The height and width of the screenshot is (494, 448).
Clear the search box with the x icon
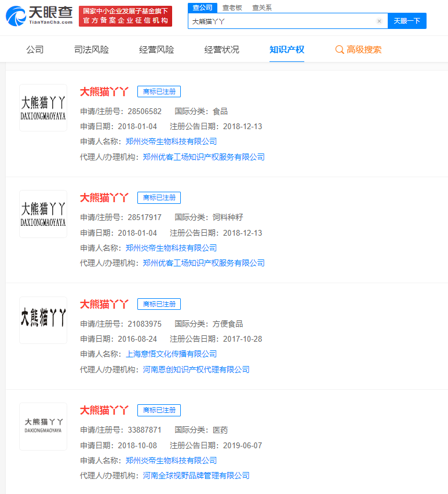click(379, 21)
